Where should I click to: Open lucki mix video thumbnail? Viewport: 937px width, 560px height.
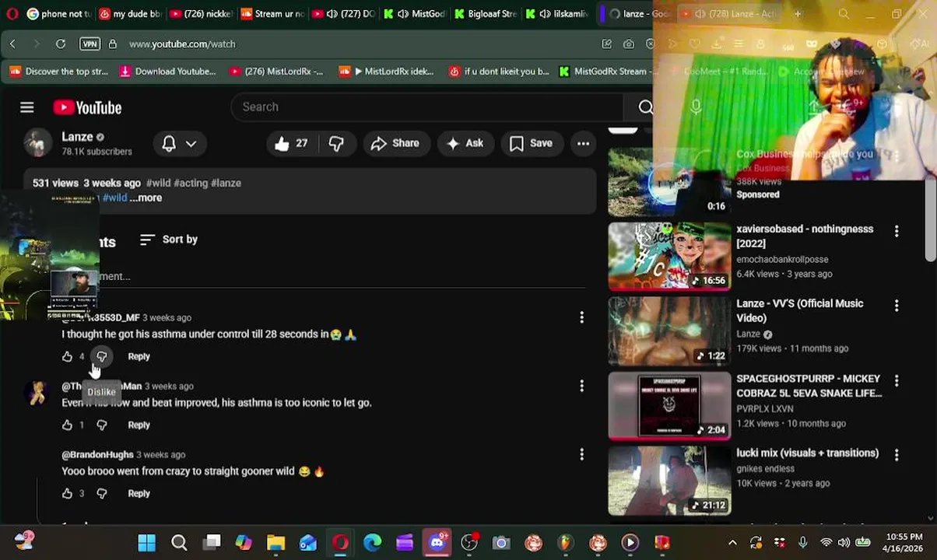pyautogui.click(x=669, y=481)
